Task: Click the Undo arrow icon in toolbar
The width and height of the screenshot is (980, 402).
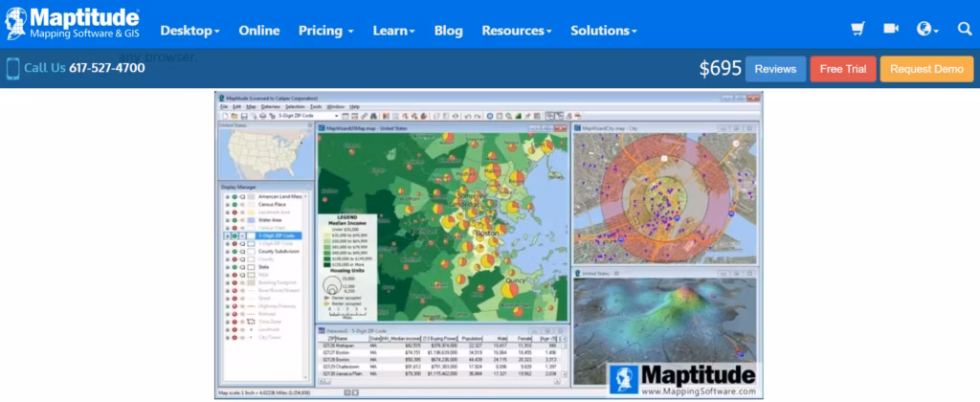Action: (468, 116)
